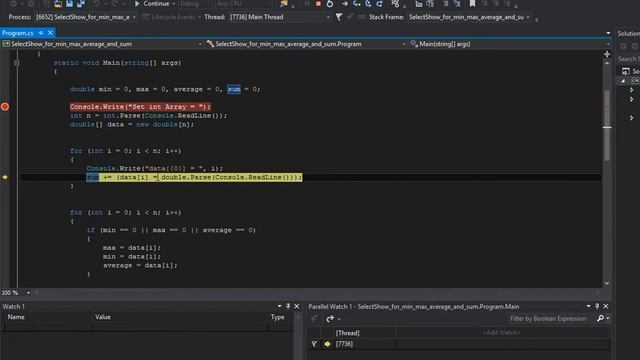Open the Thread dropdown showing Main Thread
640x360 pixels.
click(x=280, y=17)
